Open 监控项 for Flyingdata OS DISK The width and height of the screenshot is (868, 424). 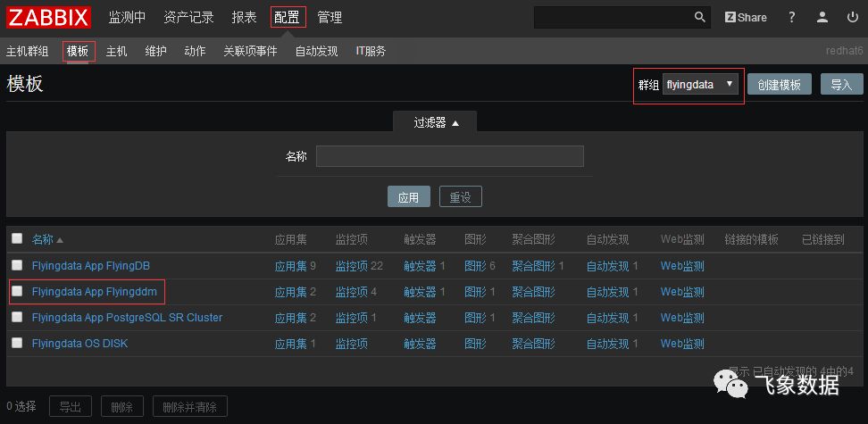[x=352, y=344]
